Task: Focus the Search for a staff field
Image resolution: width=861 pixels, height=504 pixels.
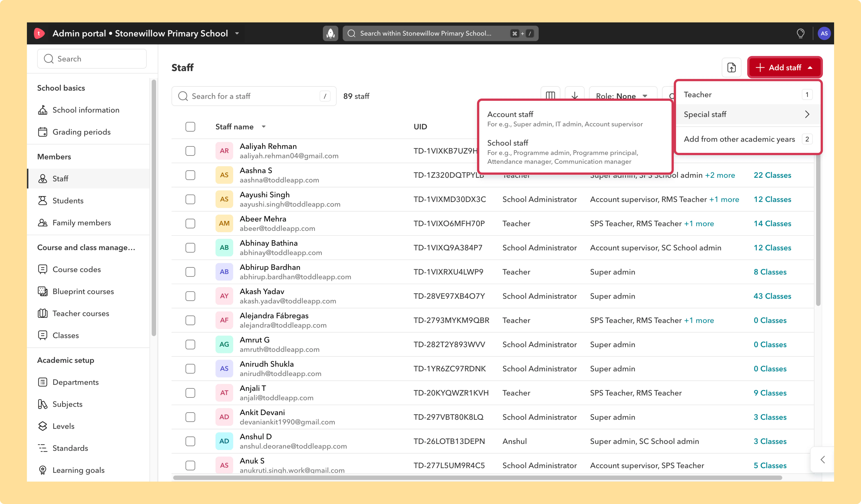Action: (x=254, y=96)
